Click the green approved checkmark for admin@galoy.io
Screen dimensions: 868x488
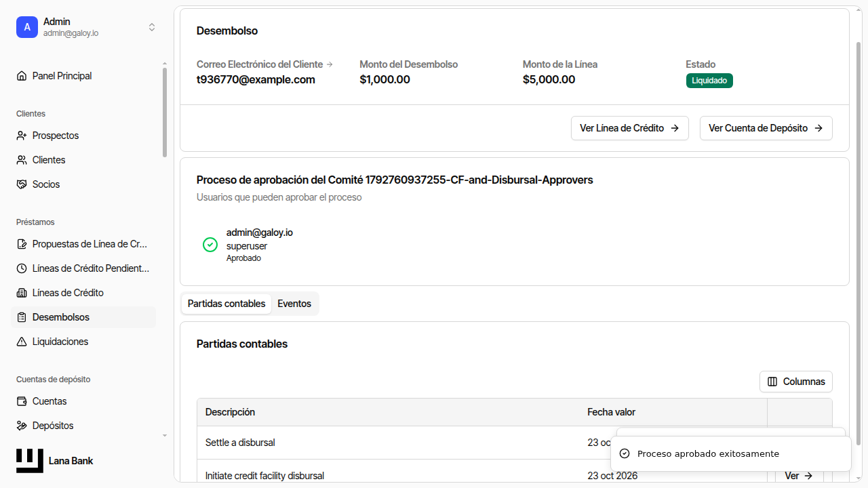point(210,245)
